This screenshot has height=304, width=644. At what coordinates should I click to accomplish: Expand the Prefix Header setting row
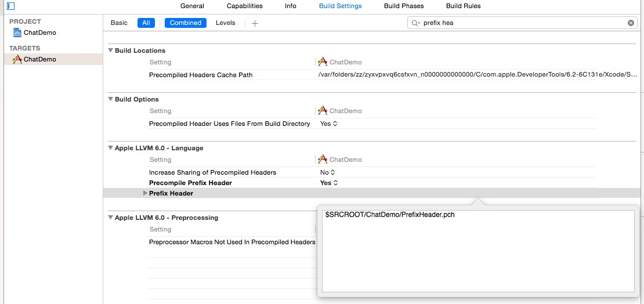[x=145, y=193]
